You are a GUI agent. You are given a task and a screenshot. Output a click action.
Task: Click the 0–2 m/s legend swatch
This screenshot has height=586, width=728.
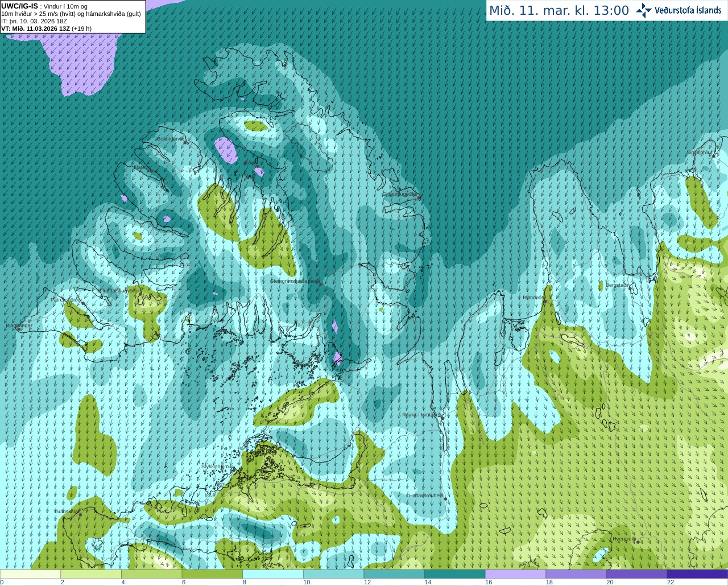click(31, 574)
